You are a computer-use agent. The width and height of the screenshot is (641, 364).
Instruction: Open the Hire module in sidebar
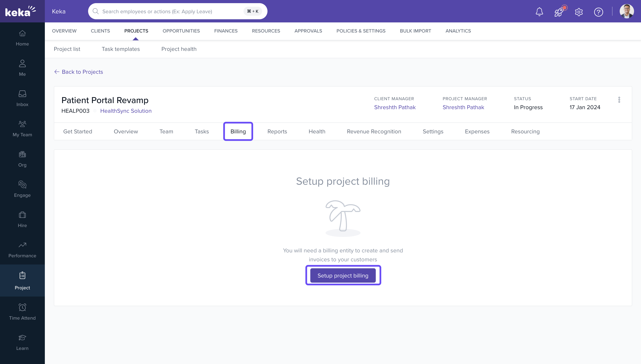tap(22, 219)
